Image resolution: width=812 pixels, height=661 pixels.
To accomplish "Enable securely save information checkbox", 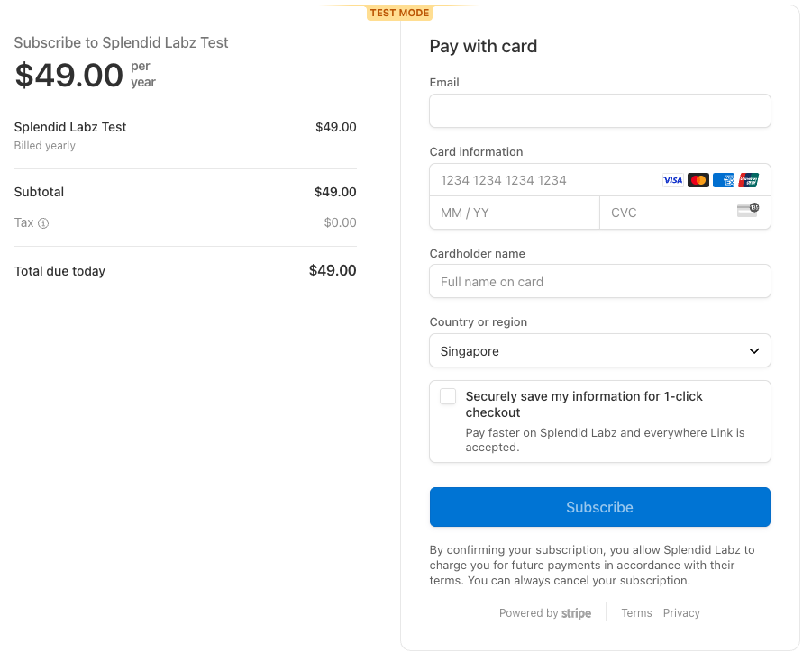I will pyautogui.click(x=448, y=397).
